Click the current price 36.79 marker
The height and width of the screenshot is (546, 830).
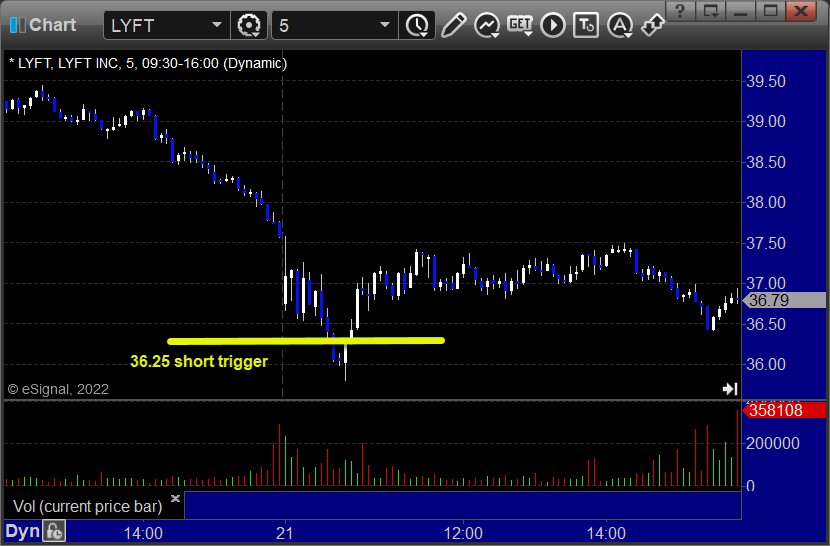(784, 300)
